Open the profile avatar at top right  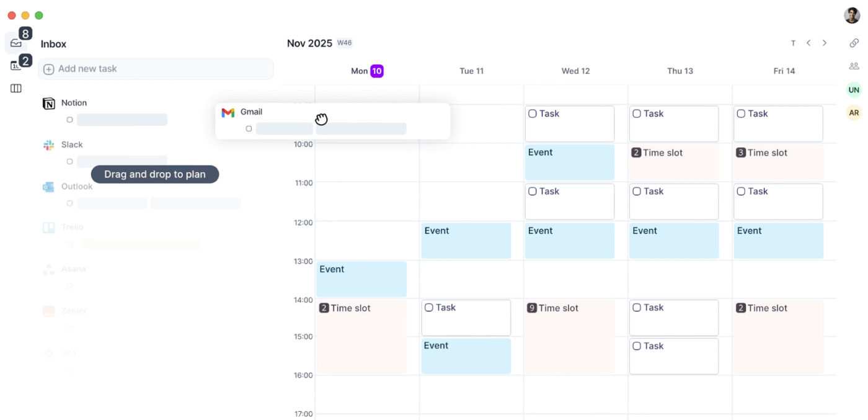tap(852, 16)
